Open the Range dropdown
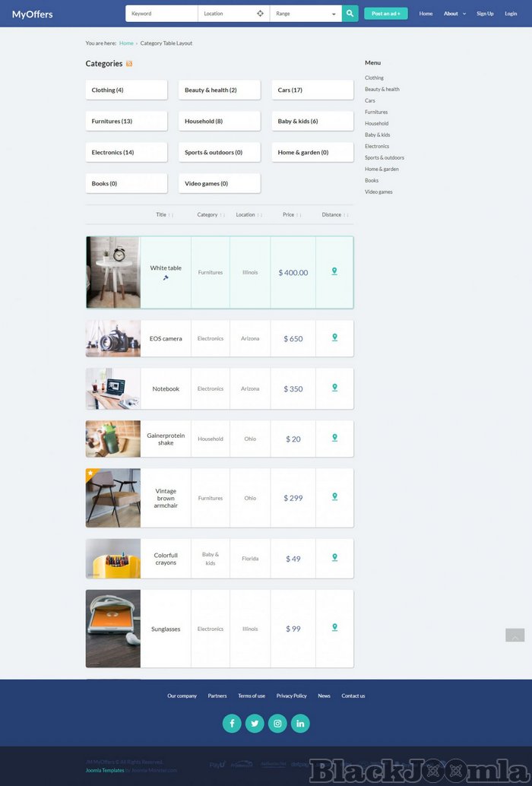 pyautogui.click(x=306, y=14)
